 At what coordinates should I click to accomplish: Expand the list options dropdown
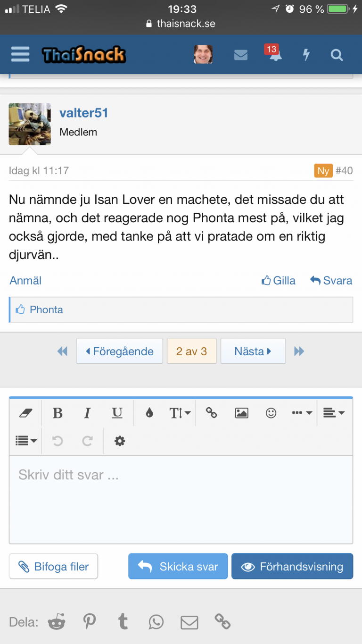coord(26,441)
